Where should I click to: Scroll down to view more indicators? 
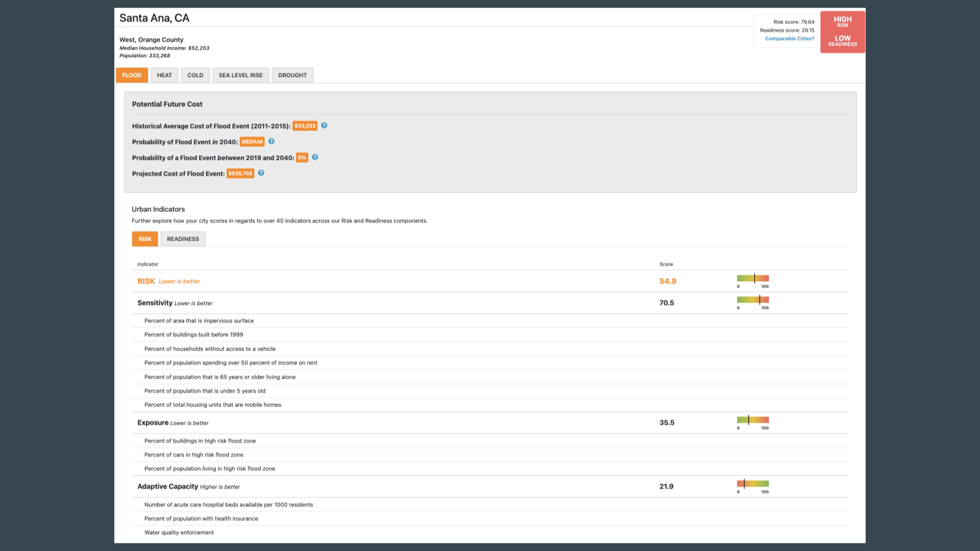coord(490,404)
